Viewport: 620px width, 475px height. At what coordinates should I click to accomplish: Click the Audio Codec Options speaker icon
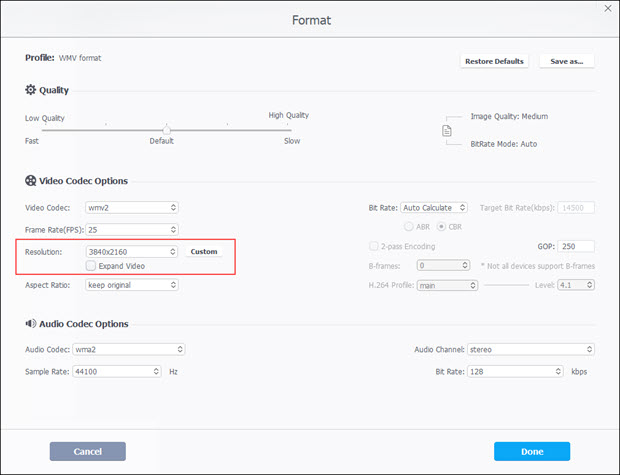pyautogui.click(x=30, y=324)
